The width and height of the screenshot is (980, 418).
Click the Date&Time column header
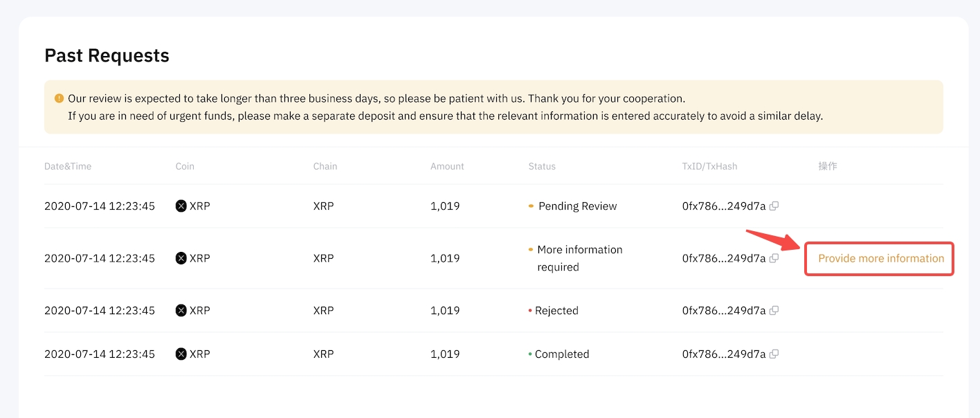pyautogui.click(x=68, y=166)
